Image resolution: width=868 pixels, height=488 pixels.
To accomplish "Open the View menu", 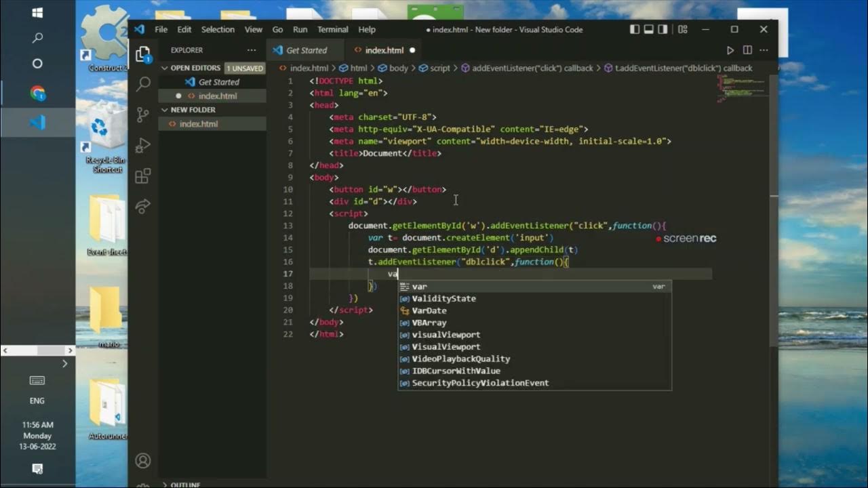I will (254, 29).
